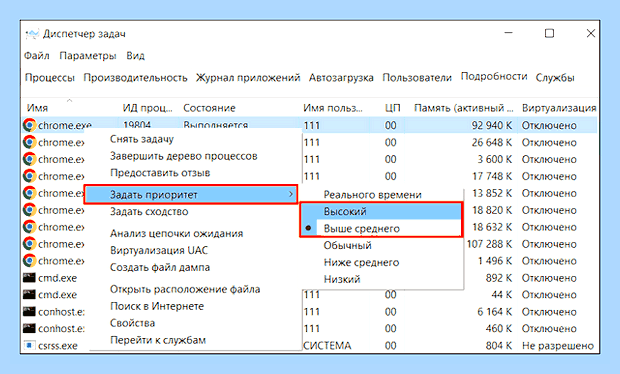Sort by the ЦП column header

[x=392, y=108]
